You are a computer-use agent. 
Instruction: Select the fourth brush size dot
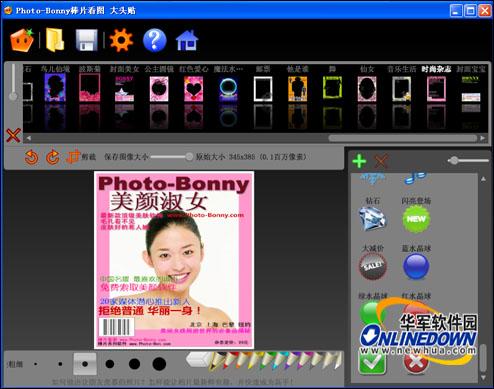[110, 364]
